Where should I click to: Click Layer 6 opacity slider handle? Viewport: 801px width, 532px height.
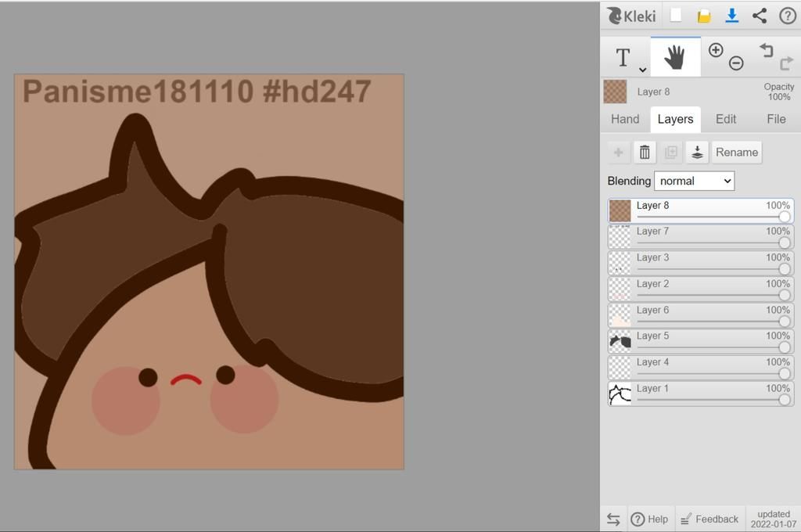[785, 322]
